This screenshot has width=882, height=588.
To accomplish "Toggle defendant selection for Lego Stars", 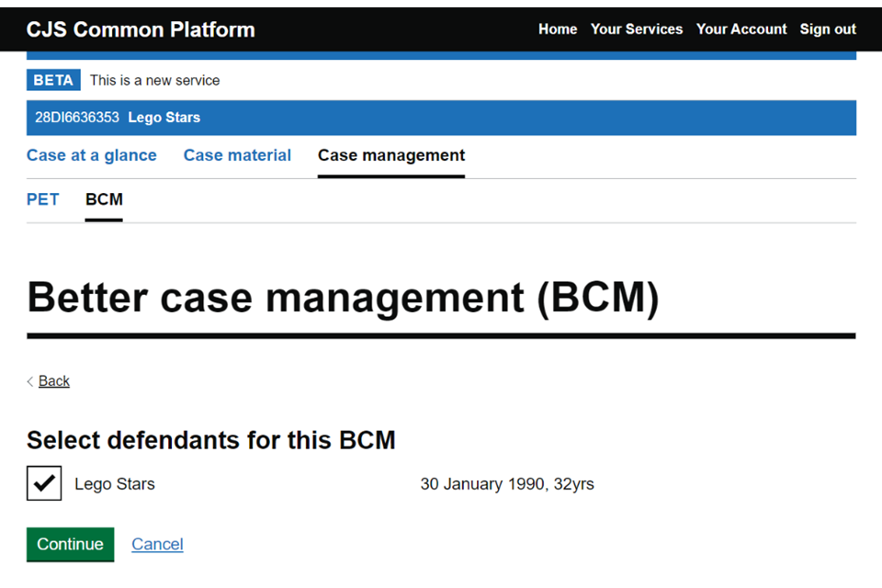I will click(44, 483).
